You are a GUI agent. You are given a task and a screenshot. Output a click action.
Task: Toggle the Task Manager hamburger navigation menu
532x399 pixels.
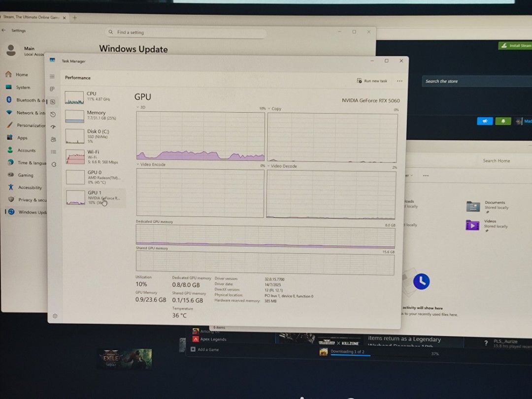click(52, 77)
